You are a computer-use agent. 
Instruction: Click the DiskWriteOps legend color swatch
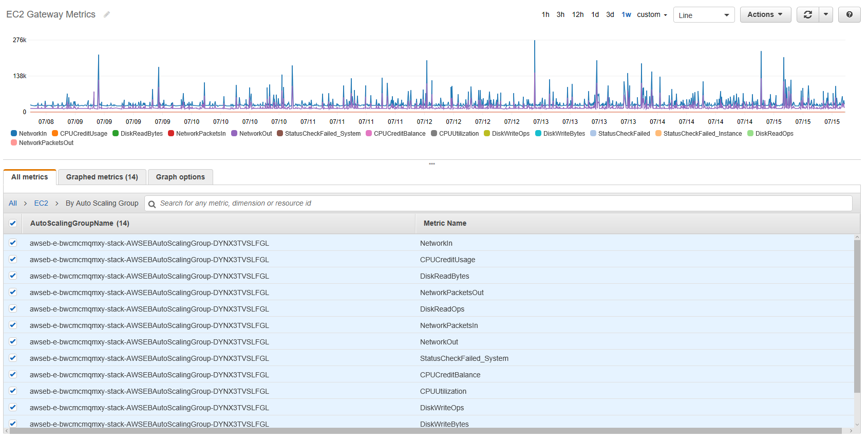[487, 133]
